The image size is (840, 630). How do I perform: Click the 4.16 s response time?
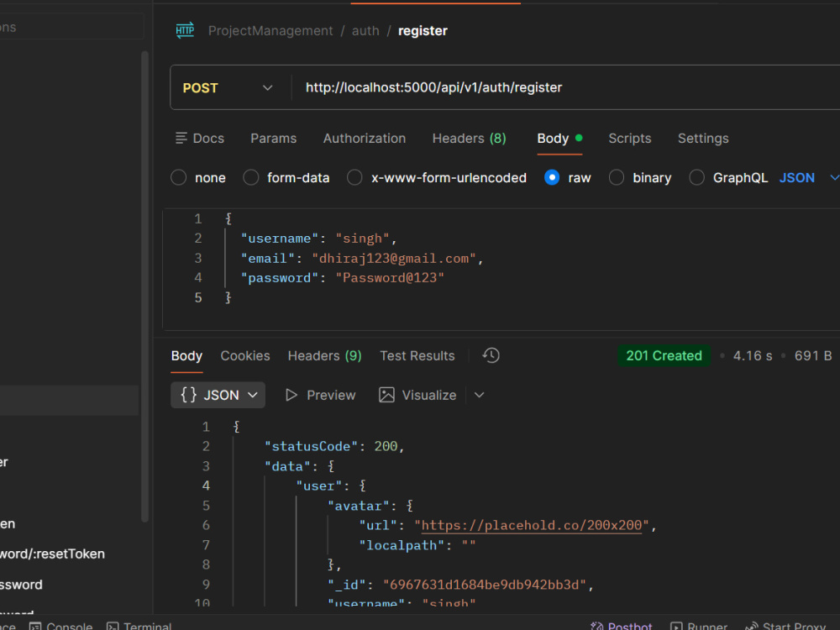click(753, 355)
